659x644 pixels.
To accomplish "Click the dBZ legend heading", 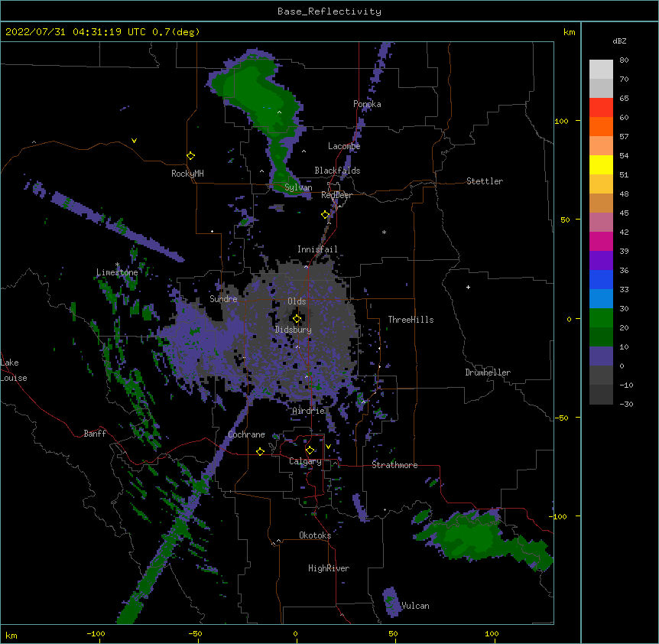I will (619, 41).
